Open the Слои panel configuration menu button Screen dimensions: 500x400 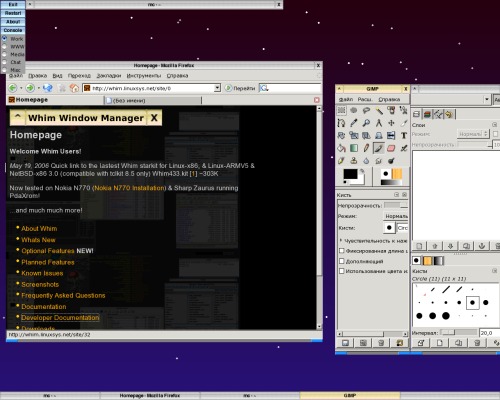[x=495, y=124]
